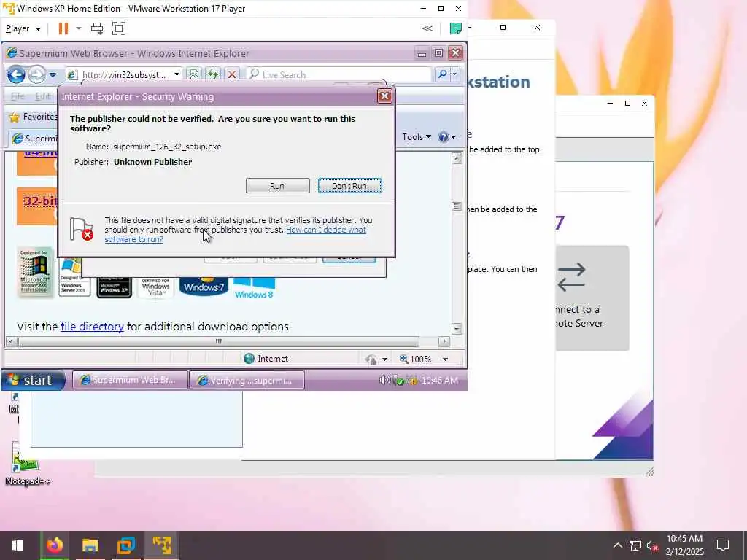
Task: Click the compatibility view icon
Action: coord(193,74)
